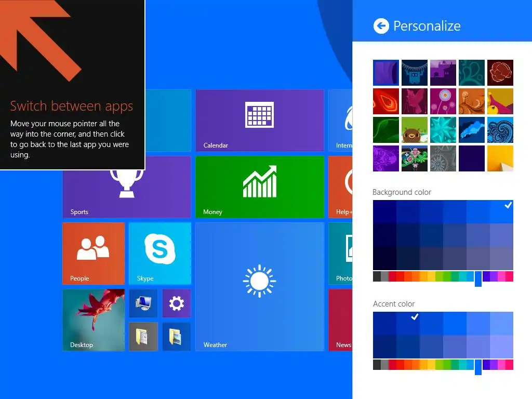
Task: Open the PC settings gear tile
Action: 177,303
